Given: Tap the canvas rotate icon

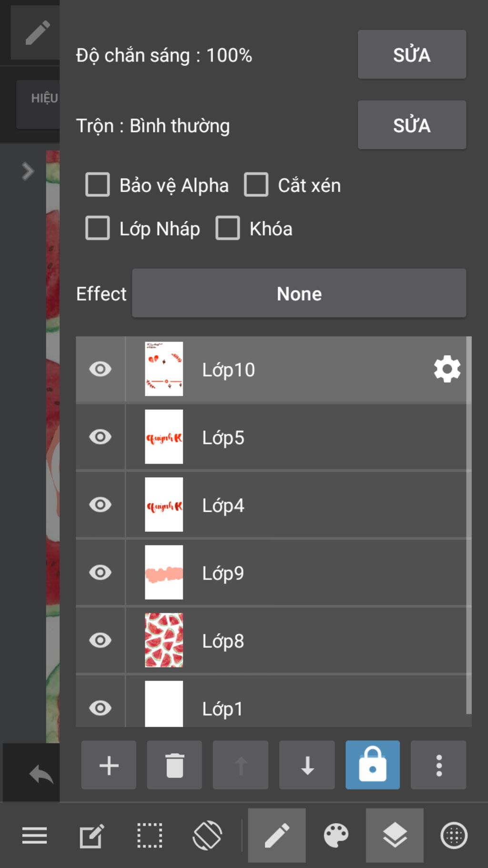Looking at the screenshot, I should tap(207, 836).
